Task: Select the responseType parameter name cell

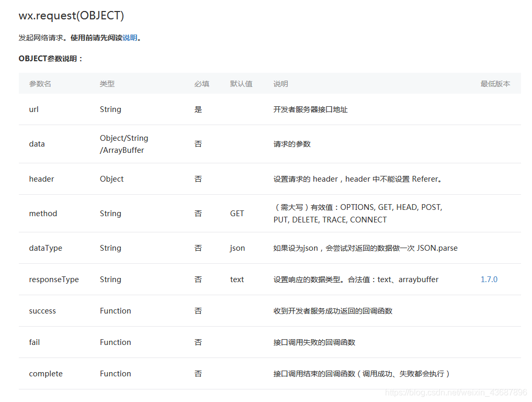Action: [54, 280]
